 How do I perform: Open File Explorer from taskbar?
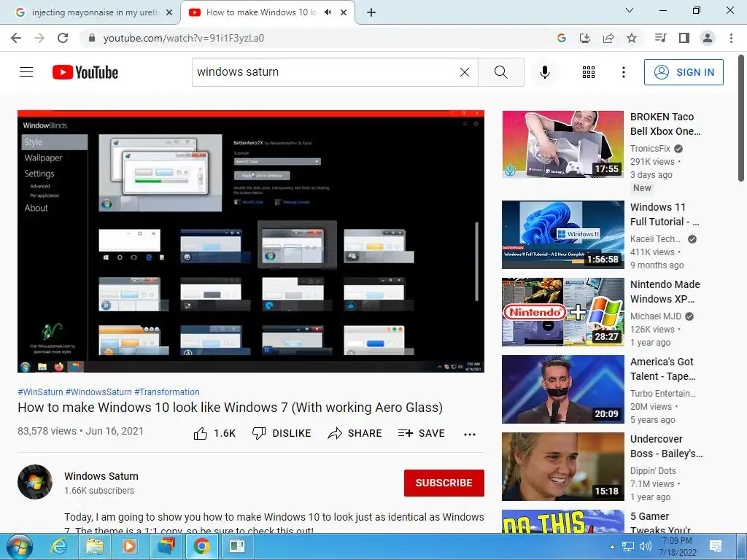pyautogui.click(x=94, y=547)
